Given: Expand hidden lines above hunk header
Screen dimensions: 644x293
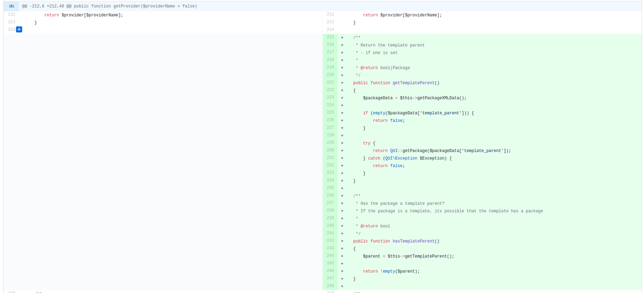Looking at the screenshot, I should (x=11, y=6).
